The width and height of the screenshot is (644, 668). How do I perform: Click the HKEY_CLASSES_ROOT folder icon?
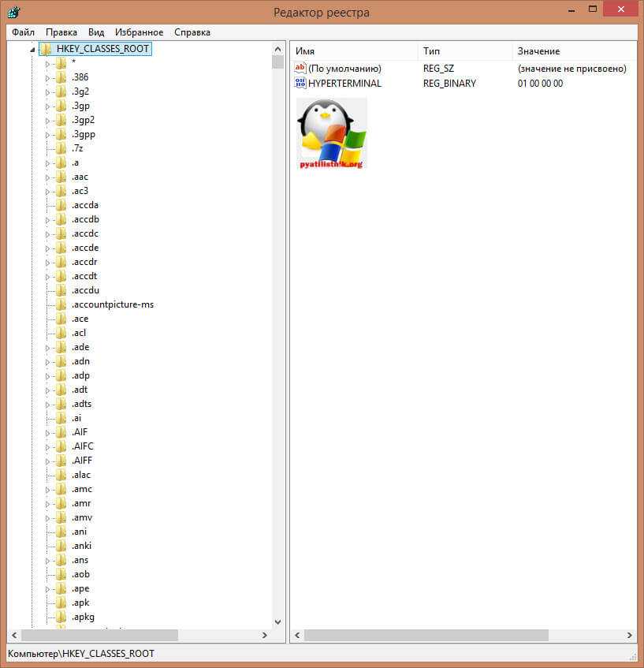[x=46, y=49]
